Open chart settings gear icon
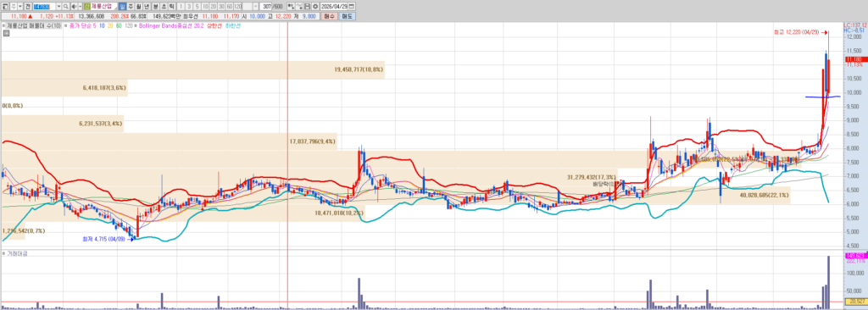 [x=315, y=6]
